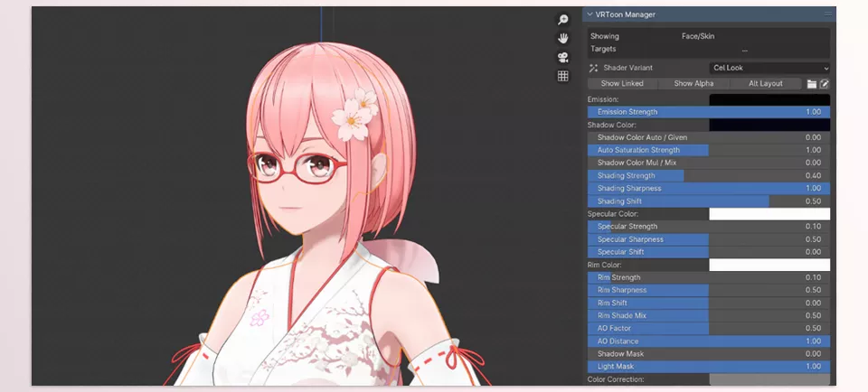Click the zoom view magnifier icon
The width and height of the screenshot is (868, 392).
click(x=563, y=20)
